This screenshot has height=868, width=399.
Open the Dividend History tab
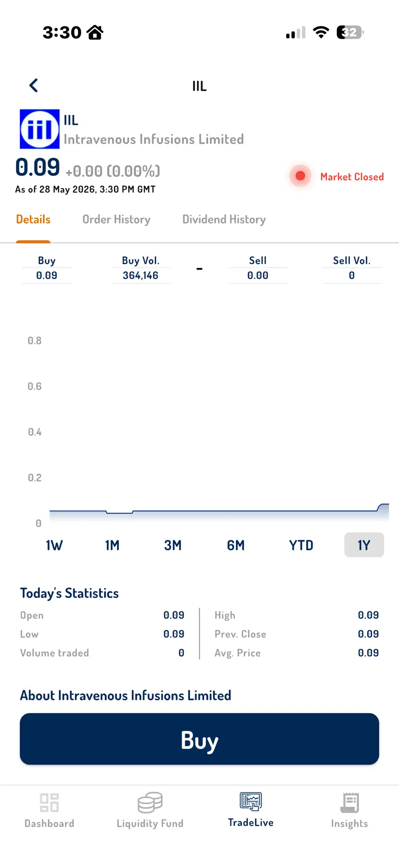(x=224, y=220)
